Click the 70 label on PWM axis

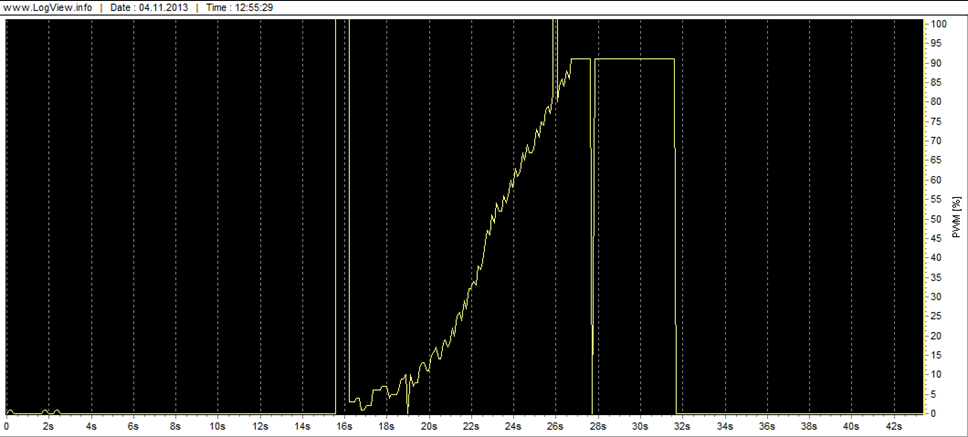937,141
